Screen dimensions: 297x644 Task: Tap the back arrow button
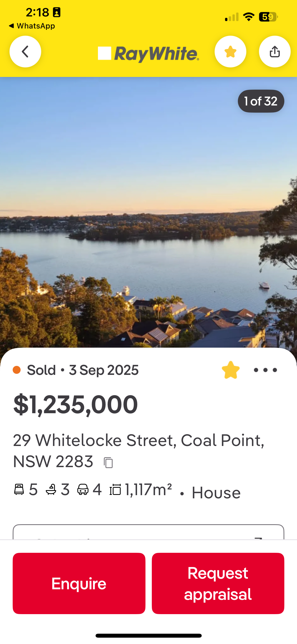(x=25, y=52)
